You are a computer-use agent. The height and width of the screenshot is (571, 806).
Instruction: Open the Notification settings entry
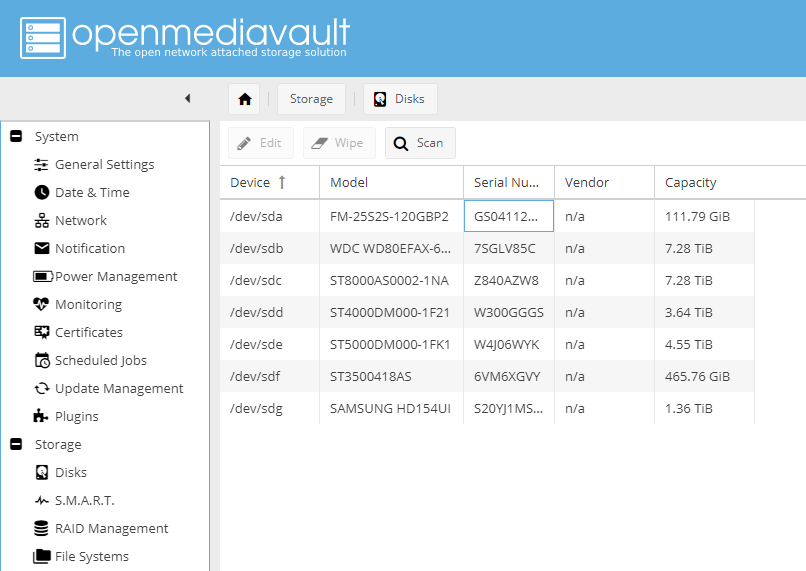point(90,248)
